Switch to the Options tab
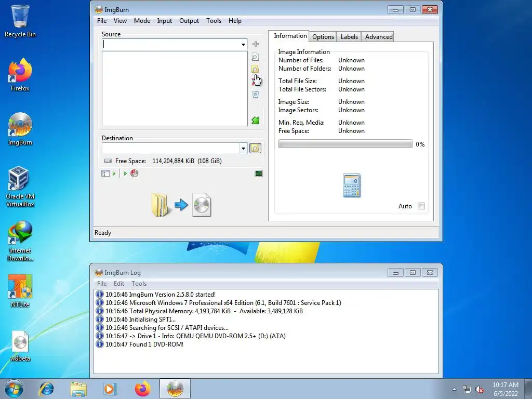The width and height of the screenshot is (532, 399). [x=323, y=37]
